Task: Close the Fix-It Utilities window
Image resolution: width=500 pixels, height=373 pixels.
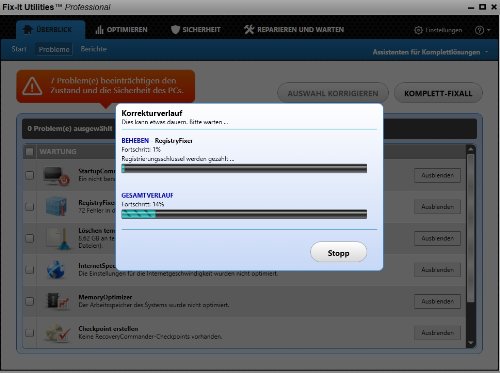Action: pyautogui.click(x=494, y=7)
